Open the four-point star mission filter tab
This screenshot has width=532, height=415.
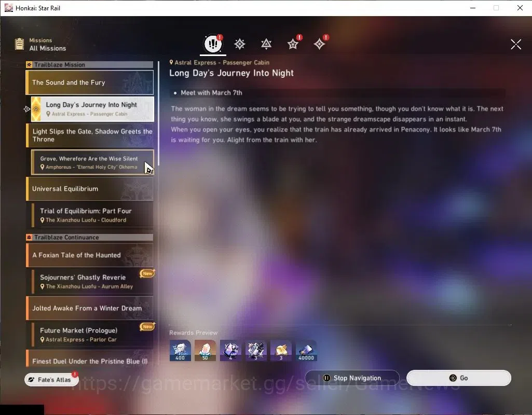coord(319,44)
